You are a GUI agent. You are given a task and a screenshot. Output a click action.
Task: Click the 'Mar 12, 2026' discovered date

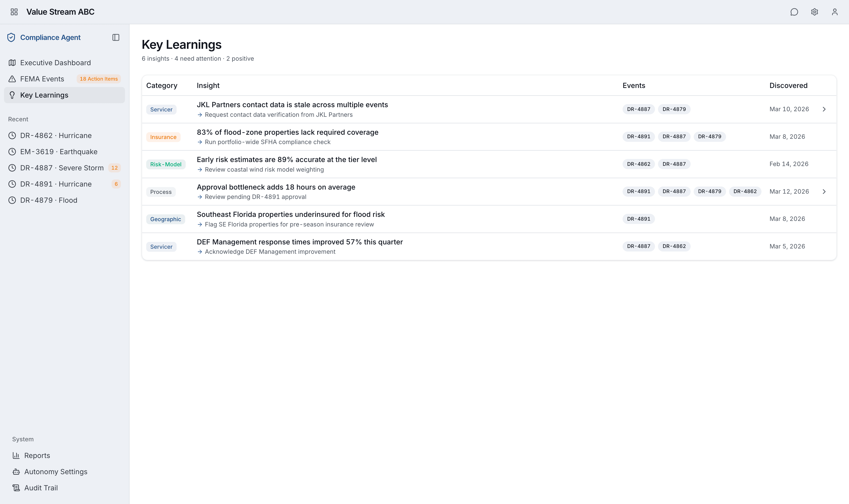pyautogui.click(x=789, y=192)
